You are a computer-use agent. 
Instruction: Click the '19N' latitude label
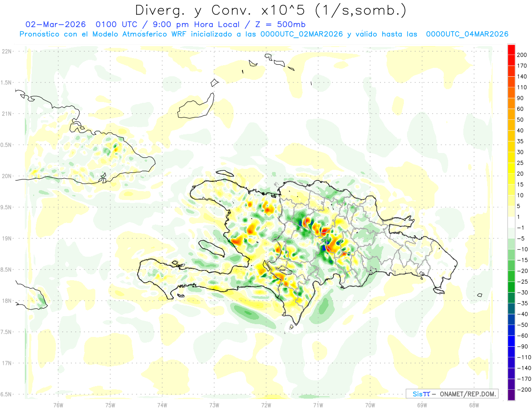point(7,239)
